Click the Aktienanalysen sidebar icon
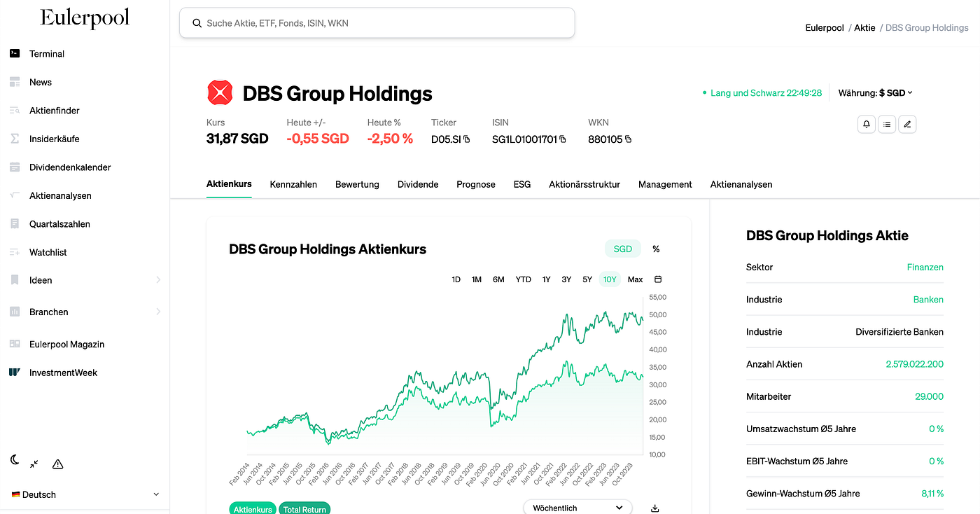The width and height of the screenshot is (980, 514). [15, 195]
